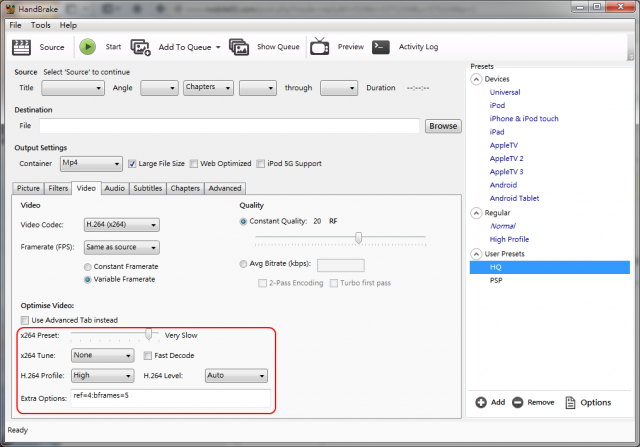Open the Framerate (FPS) dropdown
640x447 pixels.
(x=122, y=247)
